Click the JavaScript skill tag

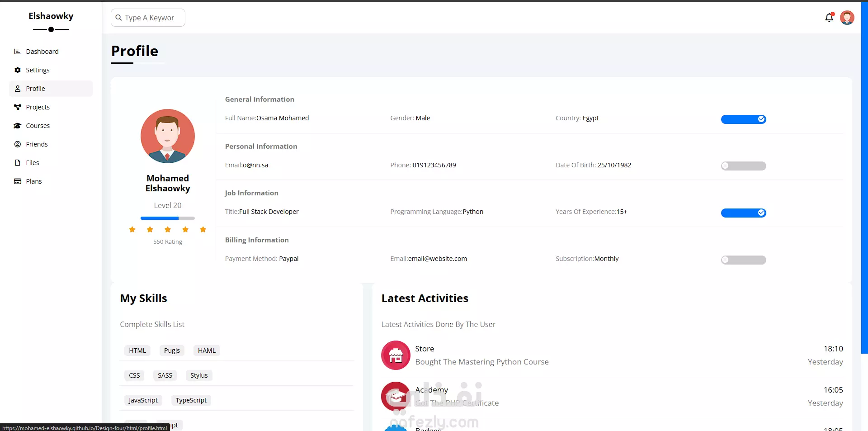point(143,400)
